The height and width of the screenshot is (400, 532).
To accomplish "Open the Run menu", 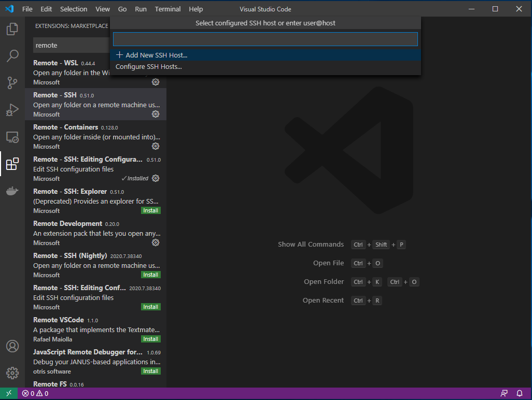I will coord(141,9).
